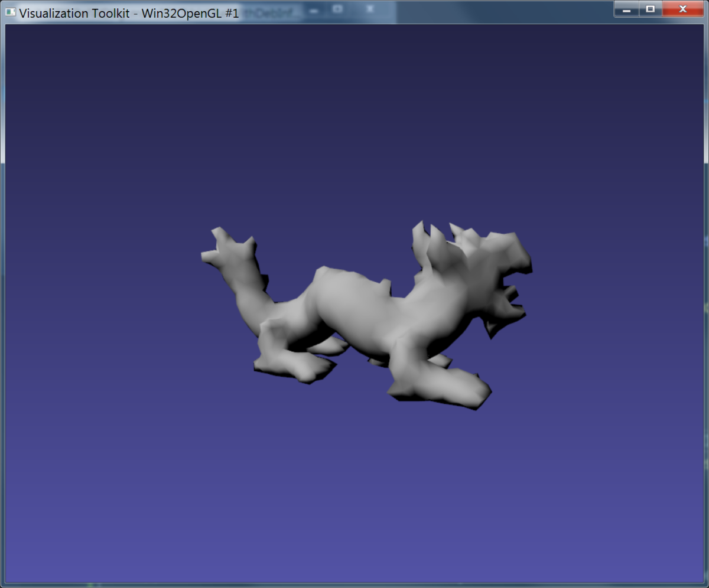Viewport: 709px width, 588px height.
Task: Click the dragon's chin beard spike
Action: click(492, 328)
